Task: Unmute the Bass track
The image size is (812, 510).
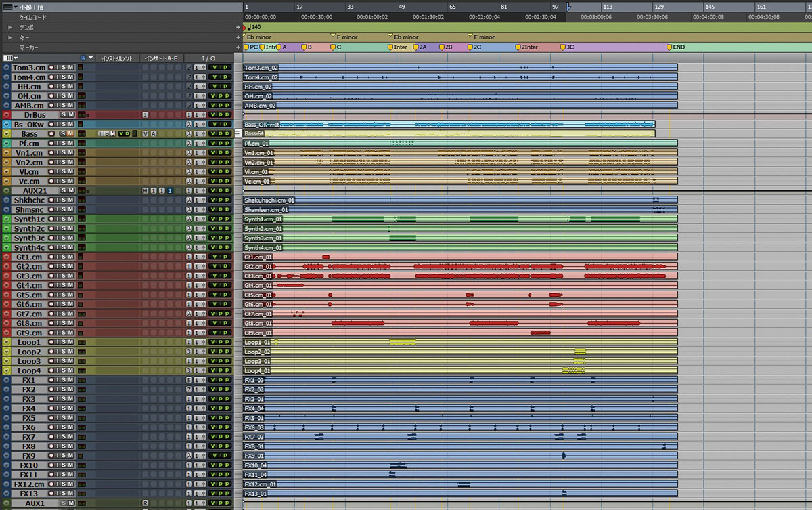Action: pyautogui.click(x=70, y=134)
